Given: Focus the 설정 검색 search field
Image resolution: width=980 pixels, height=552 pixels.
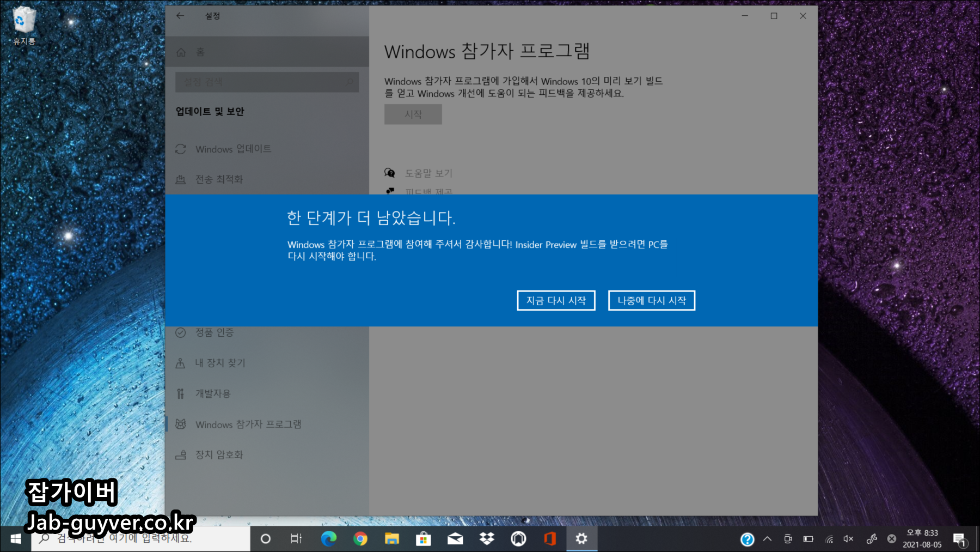Looking at the screenshot, I should click(x=267, y=82).
